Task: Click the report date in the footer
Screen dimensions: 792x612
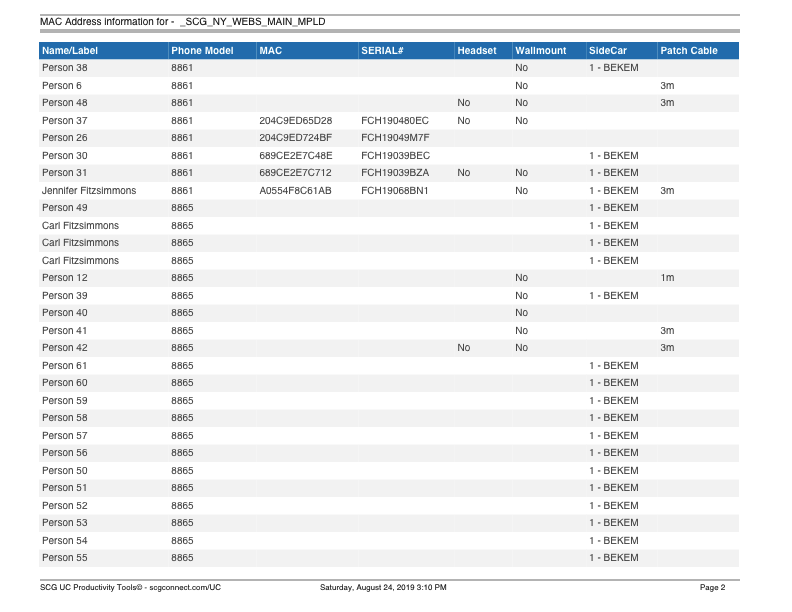Action: point(383,587)
